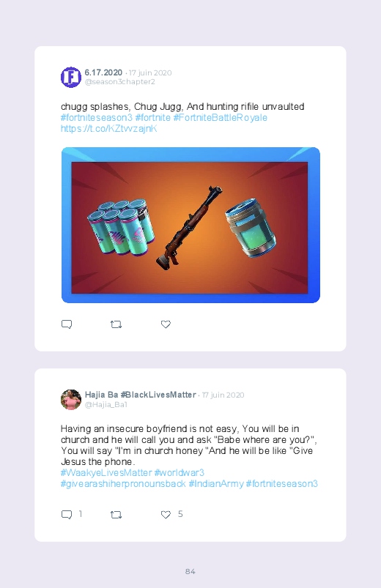Open the #IndianArmy hashtag
Viewport: 381px width, 588px height.
pos(216,484)
